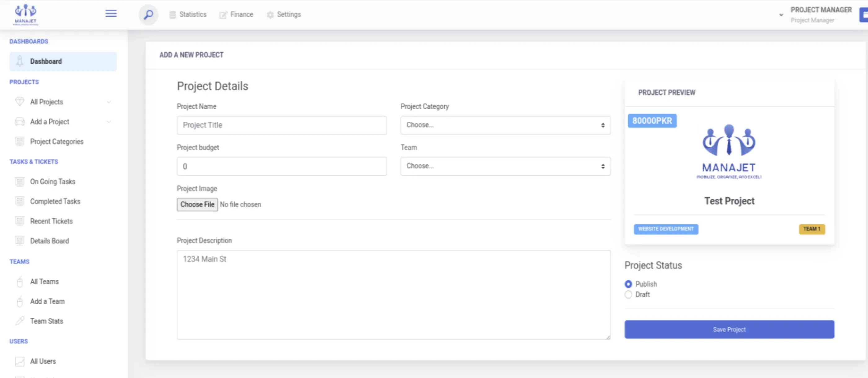The image size is (868, 378).
Task: Open the Statistics menu
Action: click(188, 15)
